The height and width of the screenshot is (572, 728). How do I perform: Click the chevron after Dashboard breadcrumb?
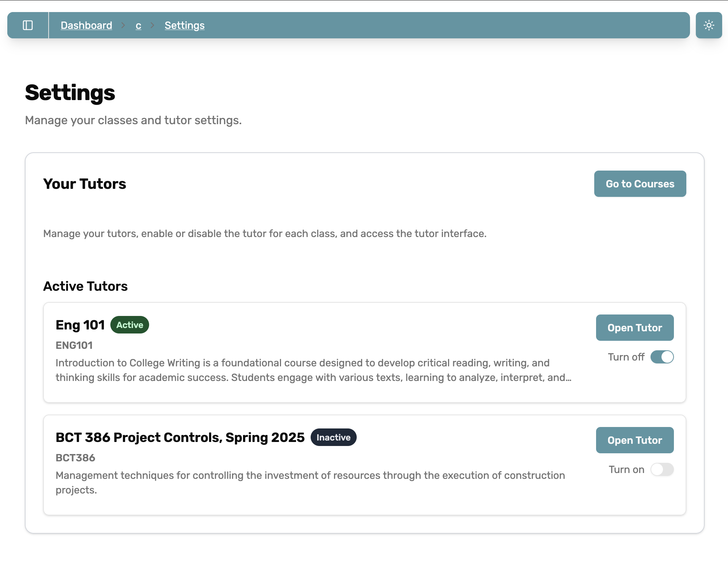tap(123, 25)
